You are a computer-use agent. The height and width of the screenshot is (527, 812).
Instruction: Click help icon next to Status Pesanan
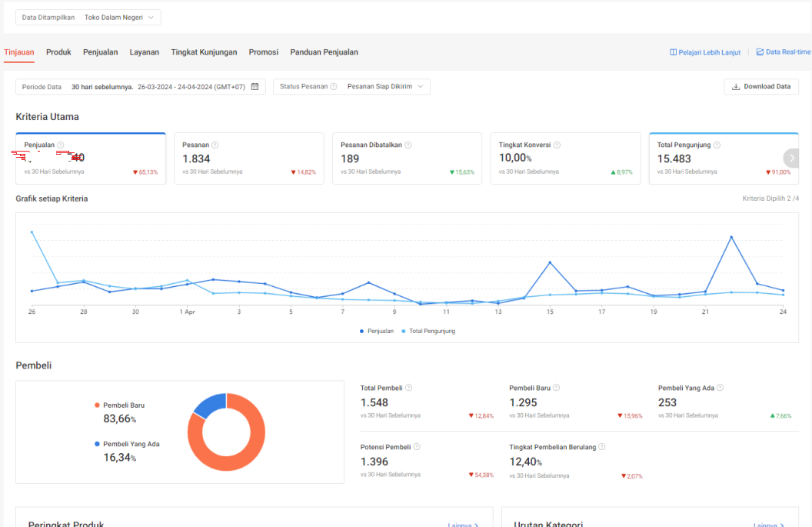tap(334, 86)
